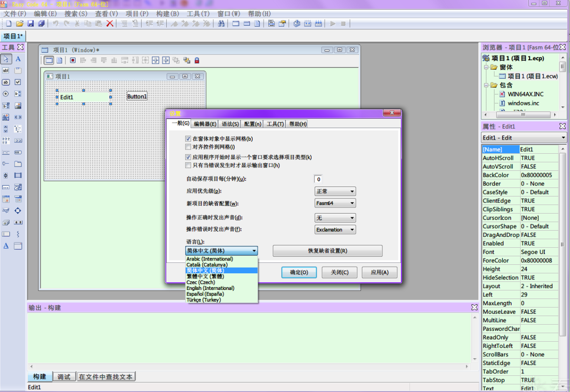Click the Save (floppy disk) toolbar icon
Image resolution: width=570 pixels, height=392 pixels.
tap(30, 23)
